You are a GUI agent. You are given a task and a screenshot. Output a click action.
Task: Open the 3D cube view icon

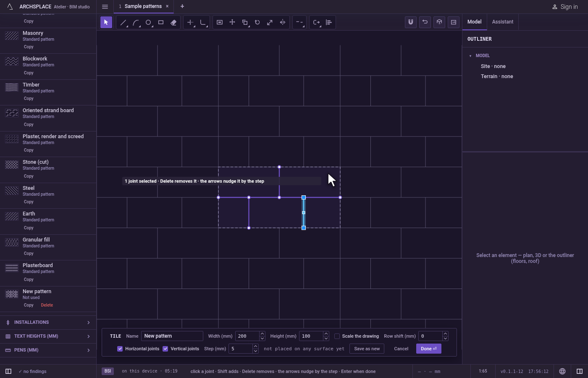click(x=439, y=22)
